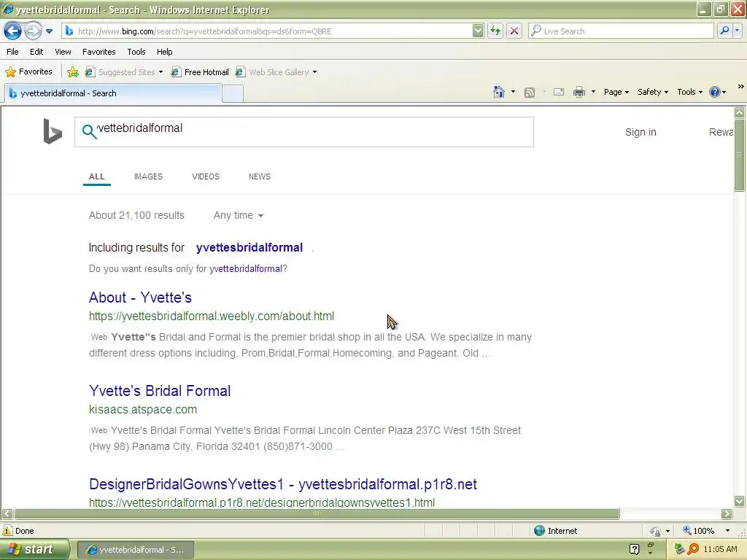The height and width of the screenshot is (560, 747).
Task: Click the magnifier icon in Bing search box
Action: (88, 131)
